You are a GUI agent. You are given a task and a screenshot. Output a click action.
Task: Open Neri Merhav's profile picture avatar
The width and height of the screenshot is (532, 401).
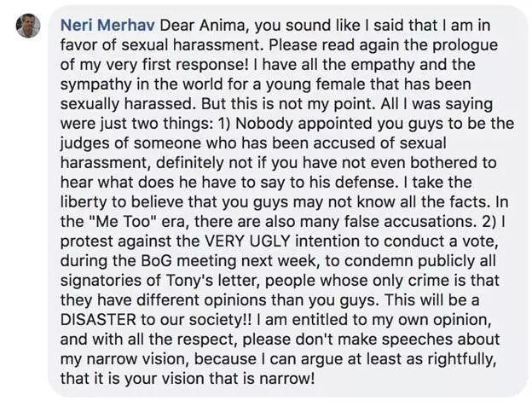(x=28, y=26)
